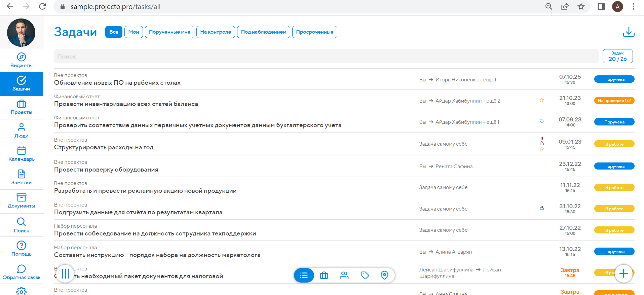Open the Виджеты compass icon
The height and width of the screenshot is (295, 644).
click(x=22, y=57)
